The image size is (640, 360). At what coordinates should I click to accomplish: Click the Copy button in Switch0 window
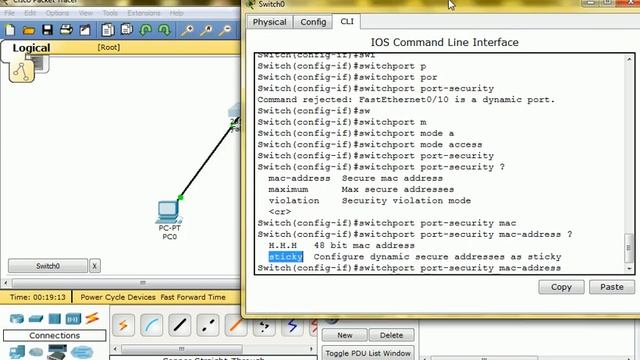point(561,287)
